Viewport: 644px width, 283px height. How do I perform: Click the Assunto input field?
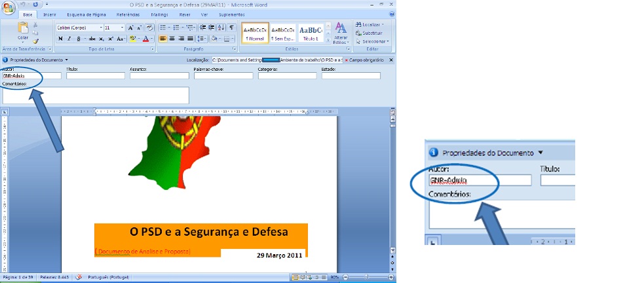[159, 75]
